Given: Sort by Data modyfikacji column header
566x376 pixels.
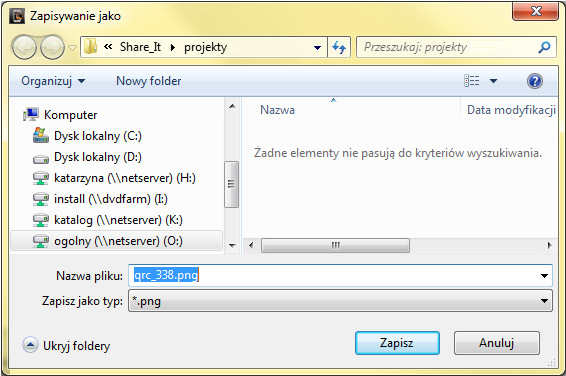Looking at the screenshot, I should pos(511,110).
